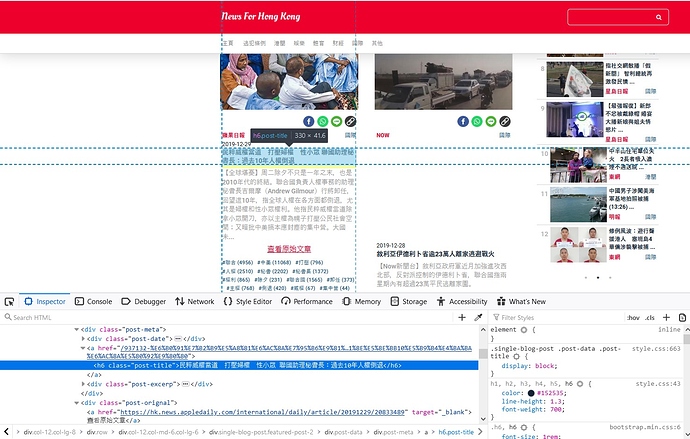
Task: Activate the element picker tool in DevTools
Action: click(x=9, y=302)
